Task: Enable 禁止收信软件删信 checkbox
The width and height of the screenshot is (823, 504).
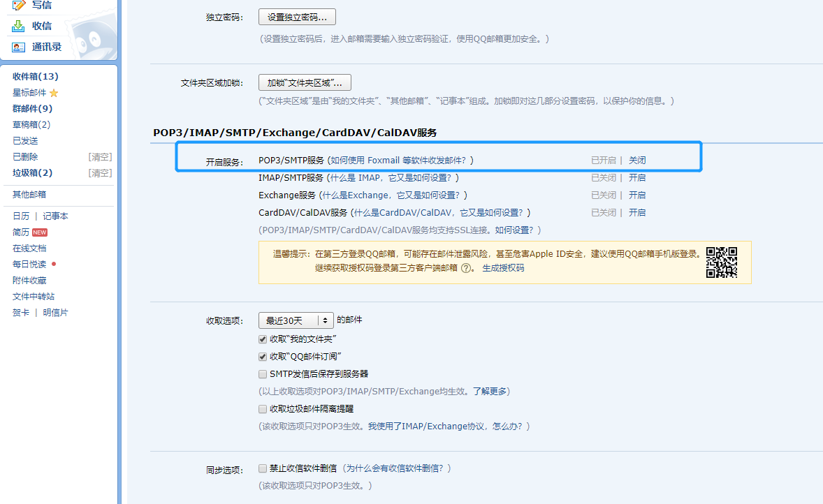Action: [263, 468]
